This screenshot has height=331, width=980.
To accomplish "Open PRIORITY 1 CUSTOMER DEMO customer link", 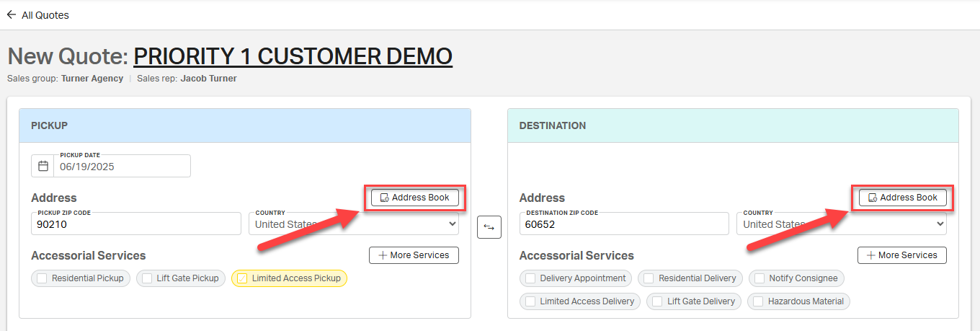I will [x=293, y=56].
